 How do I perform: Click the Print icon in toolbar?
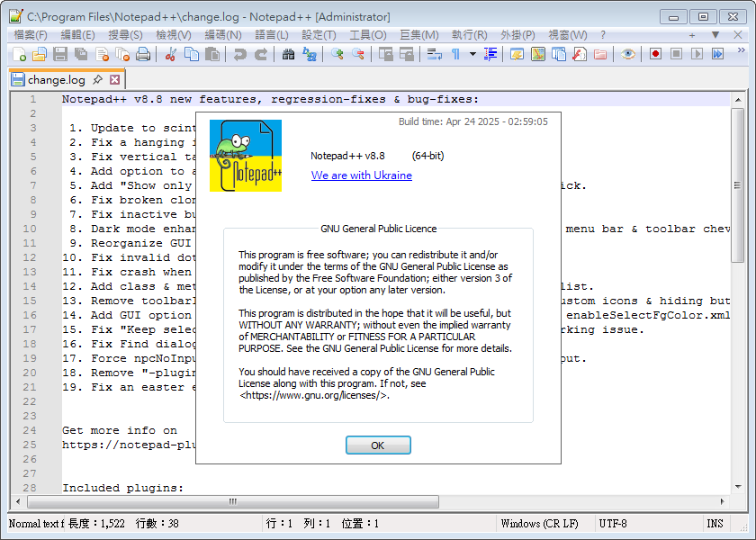point(142,54)
